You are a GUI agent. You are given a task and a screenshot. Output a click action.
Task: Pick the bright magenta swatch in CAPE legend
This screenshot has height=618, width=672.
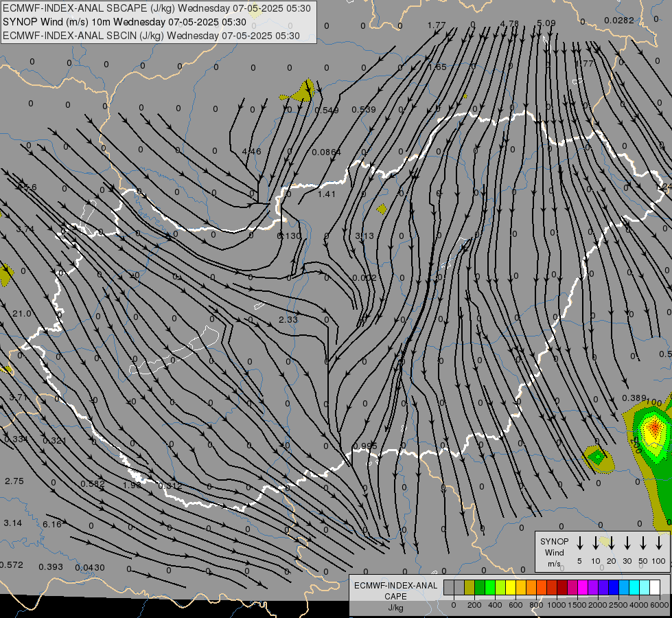click(583, 588)
